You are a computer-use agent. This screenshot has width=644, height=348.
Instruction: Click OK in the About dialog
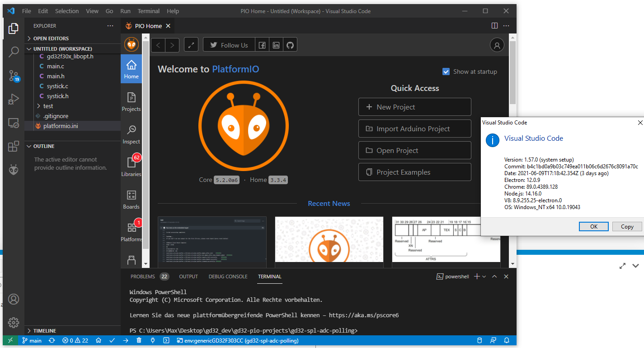click(x=594, y=227)
